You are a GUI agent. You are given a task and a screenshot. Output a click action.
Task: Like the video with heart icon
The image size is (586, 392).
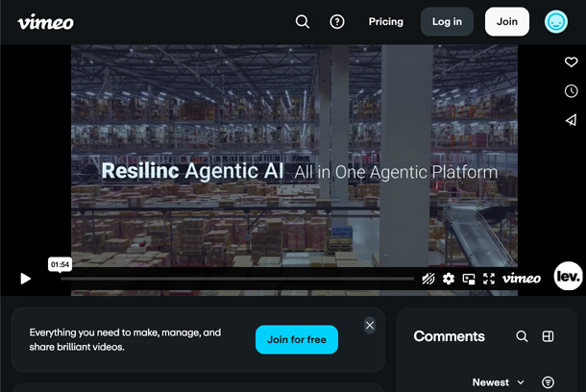(571, 61)
